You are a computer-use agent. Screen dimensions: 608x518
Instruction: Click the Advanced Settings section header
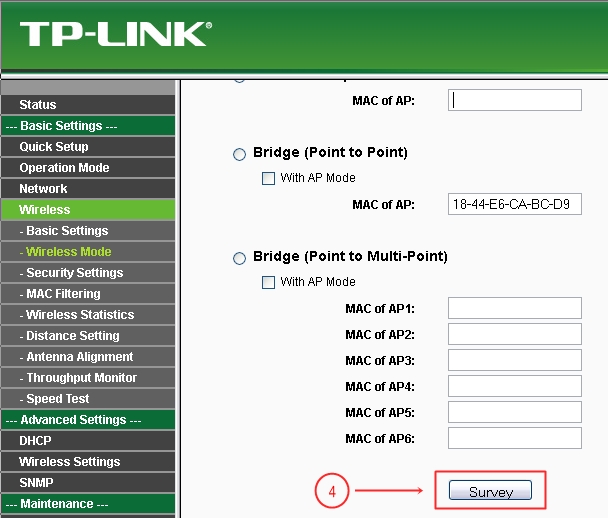(88, 420)
